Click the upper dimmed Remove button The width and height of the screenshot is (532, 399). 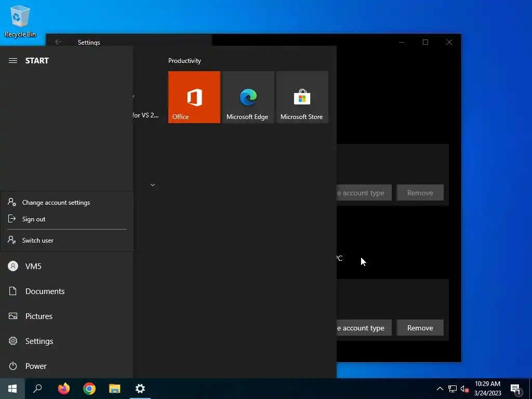[x=420, y=193]
